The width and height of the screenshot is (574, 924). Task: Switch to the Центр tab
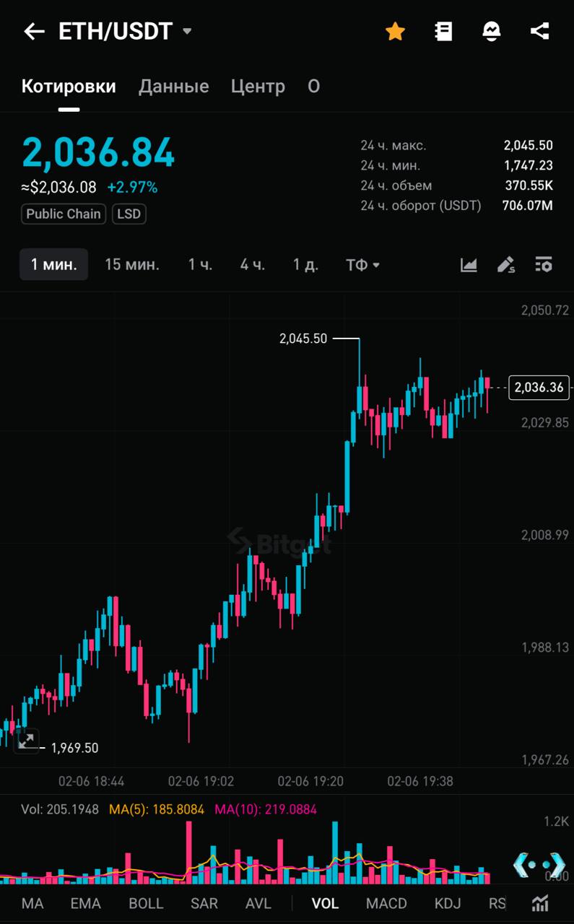click(258, 87)
